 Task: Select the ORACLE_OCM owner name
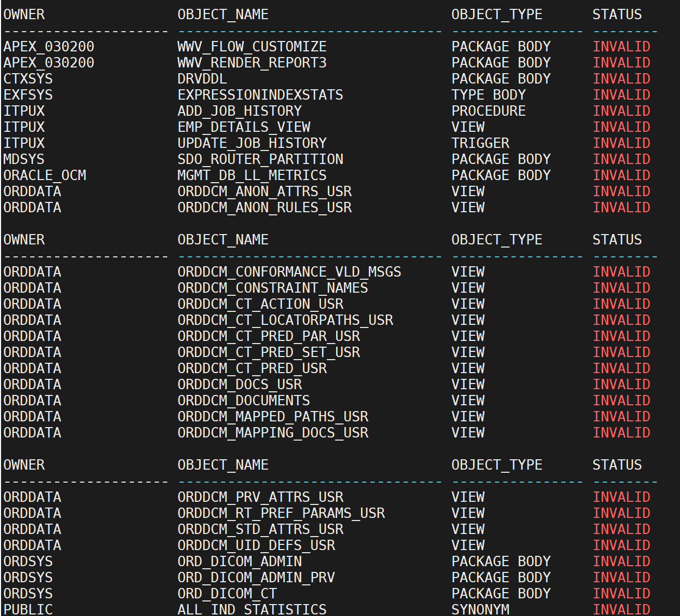point(45,175)
